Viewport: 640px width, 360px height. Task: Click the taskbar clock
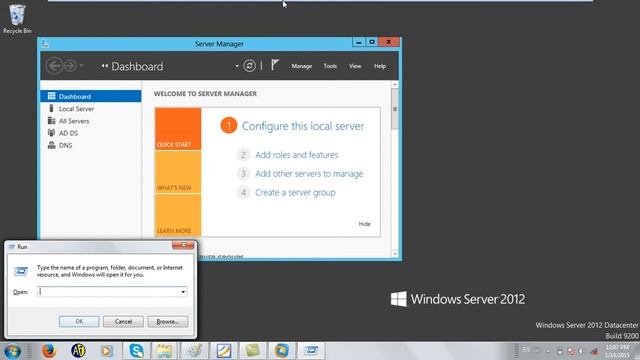(x=617, y=351)
